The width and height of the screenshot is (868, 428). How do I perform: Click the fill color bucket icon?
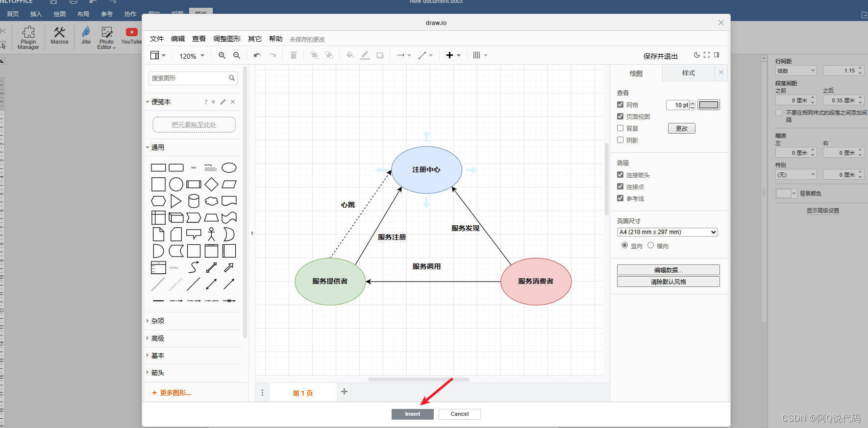coord(350,55)
